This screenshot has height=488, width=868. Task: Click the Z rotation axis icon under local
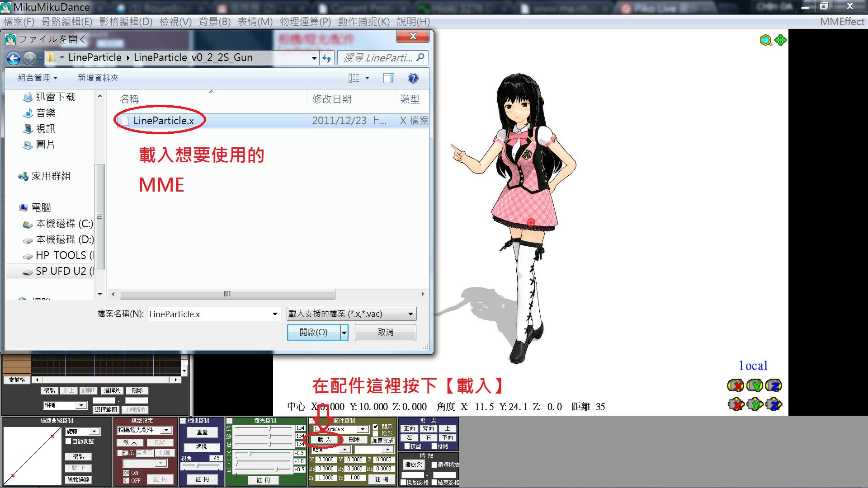tap(774, 385)
